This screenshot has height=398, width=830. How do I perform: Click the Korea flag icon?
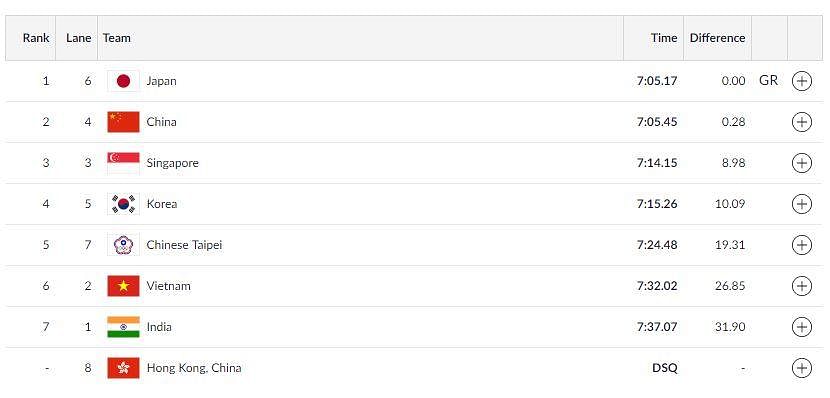pyautogui.click(x=123, y=204)
